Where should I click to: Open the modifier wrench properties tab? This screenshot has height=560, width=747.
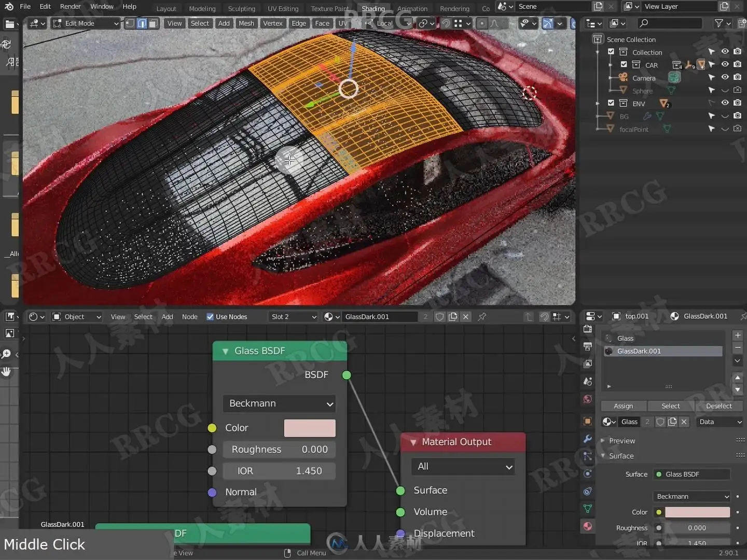pos(588,439)
